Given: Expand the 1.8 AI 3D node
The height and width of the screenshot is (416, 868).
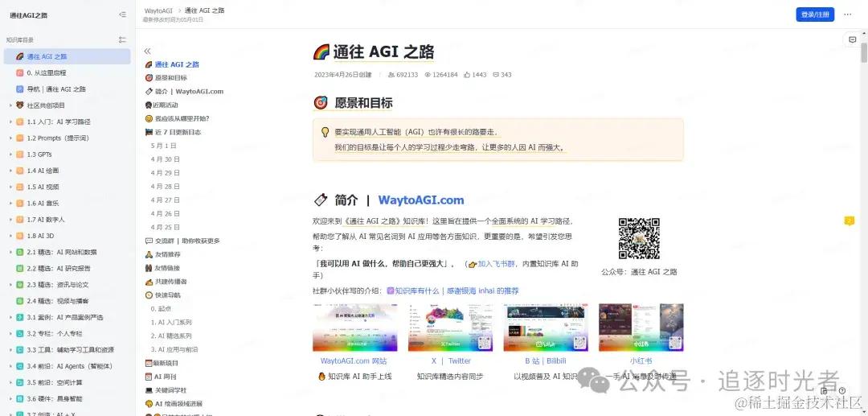Looking at the screenshot, I should click(10, 236).
